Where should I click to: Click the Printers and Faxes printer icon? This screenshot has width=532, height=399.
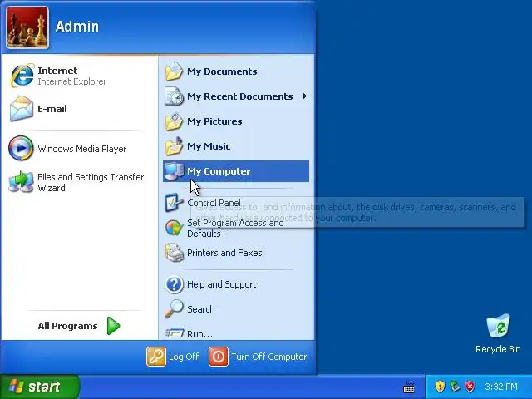click(174, 253)
